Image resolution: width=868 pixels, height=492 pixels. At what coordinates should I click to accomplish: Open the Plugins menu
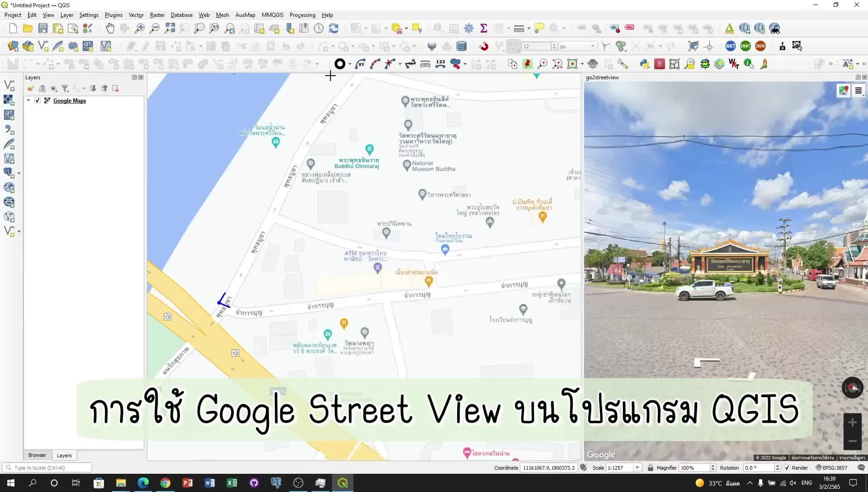click(x=113, y=15)
